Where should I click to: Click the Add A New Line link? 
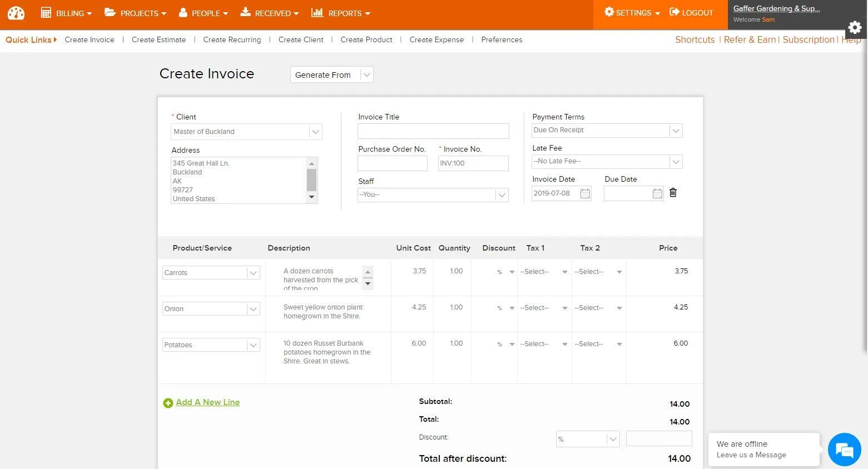pyautogui.click(x=208, y=402)
